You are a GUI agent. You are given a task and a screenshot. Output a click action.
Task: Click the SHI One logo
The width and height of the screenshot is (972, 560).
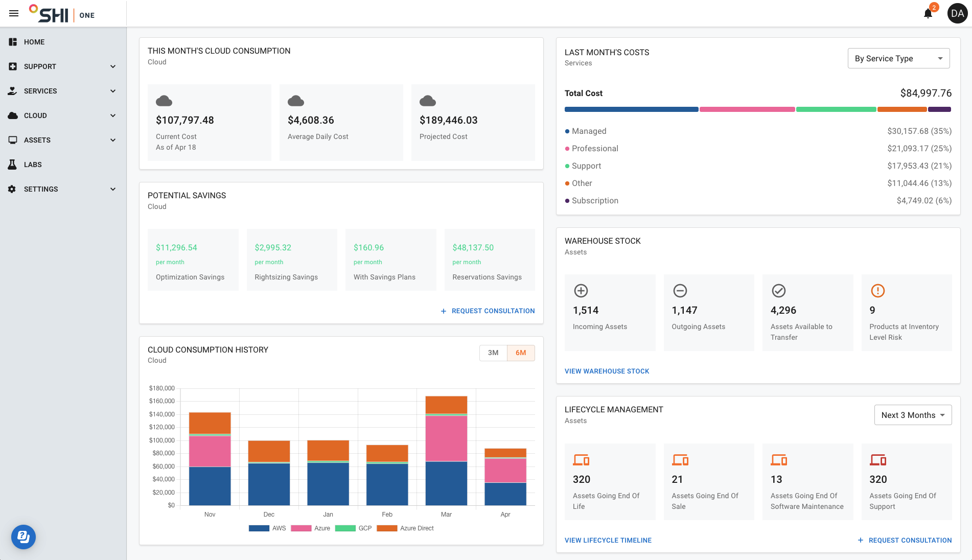[x=62, y=14]
